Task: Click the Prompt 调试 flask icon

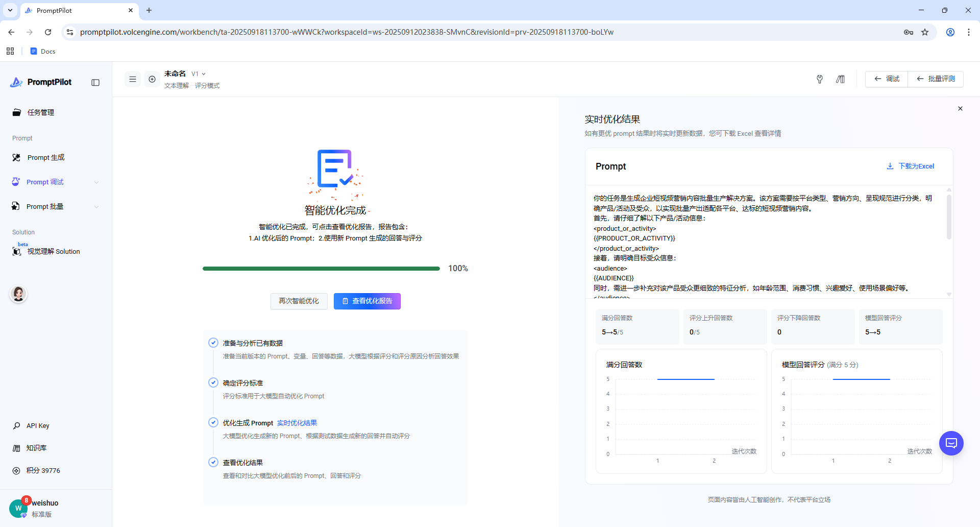Action: pos(16,182)
